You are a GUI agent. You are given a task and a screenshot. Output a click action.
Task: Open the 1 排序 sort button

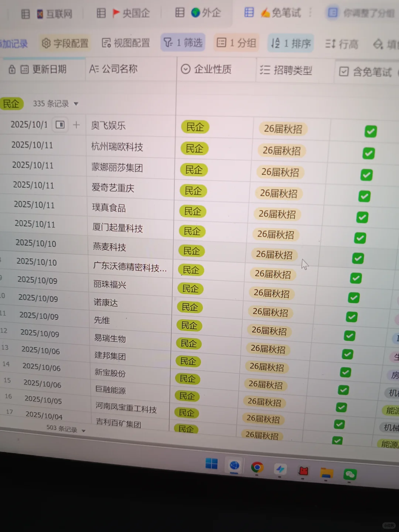[291, 43]
